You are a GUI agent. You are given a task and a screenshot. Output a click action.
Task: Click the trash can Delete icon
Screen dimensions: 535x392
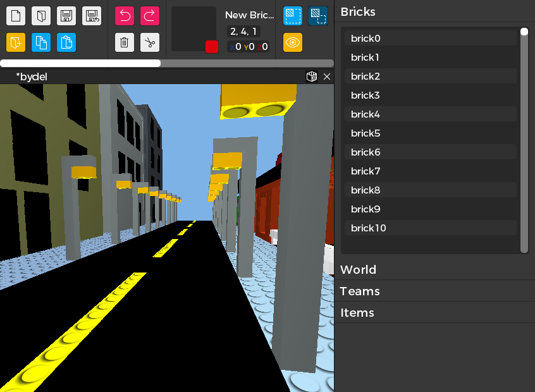125,42
